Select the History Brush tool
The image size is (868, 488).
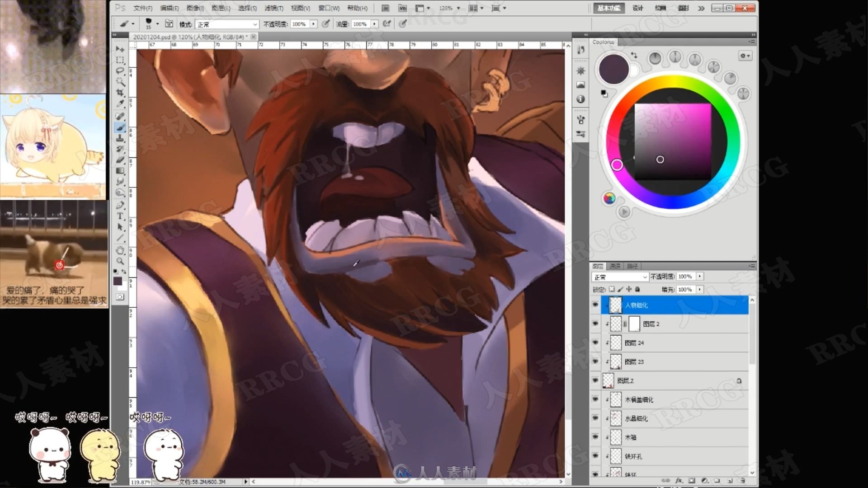[120, 149]
